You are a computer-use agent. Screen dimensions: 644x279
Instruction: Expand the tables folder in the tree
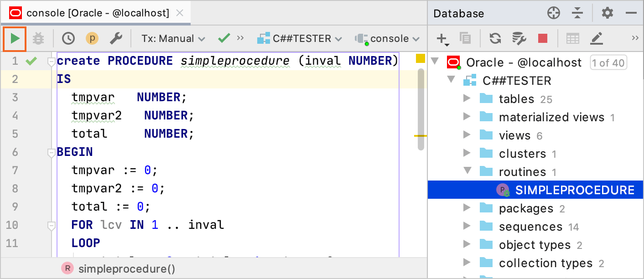coord(467,99)
